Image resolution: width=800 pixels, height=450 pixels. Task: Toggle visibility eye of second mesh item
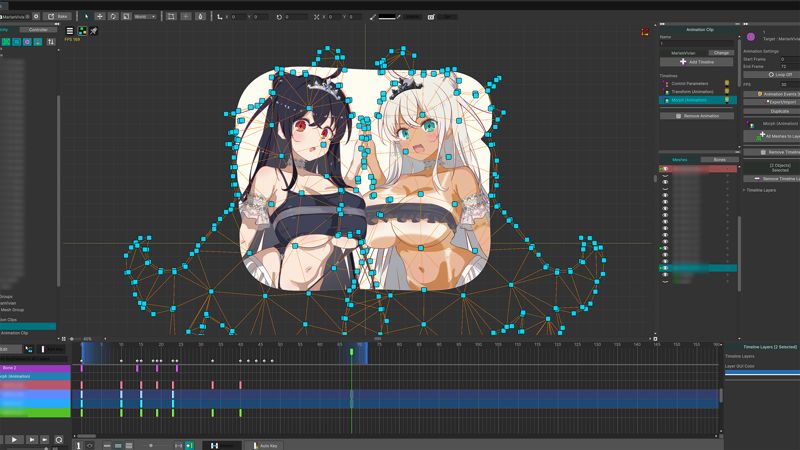[665, 177]
